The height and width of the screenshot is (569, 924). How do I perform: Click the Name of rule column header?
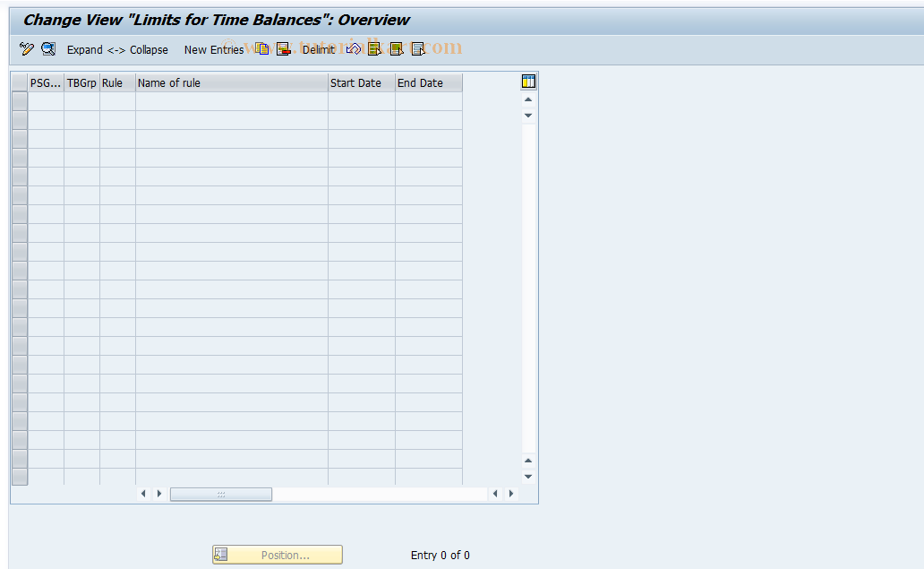(232, 83)
